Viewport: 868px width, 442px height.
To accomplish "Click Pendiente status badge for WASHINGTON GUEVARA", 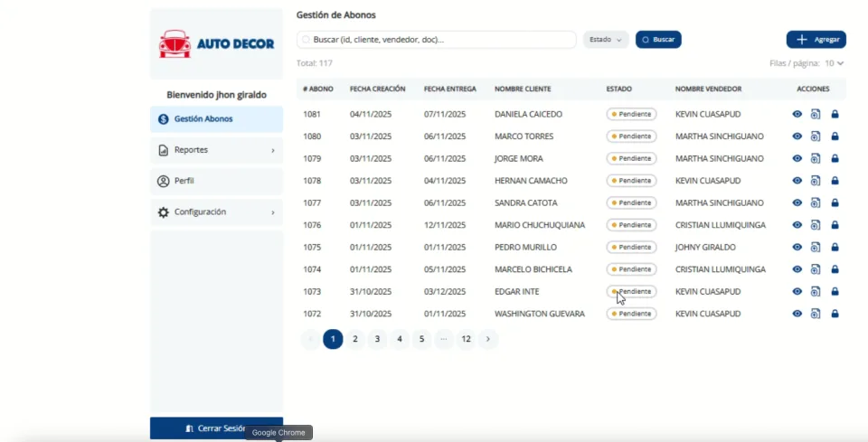I will point(631,314).
